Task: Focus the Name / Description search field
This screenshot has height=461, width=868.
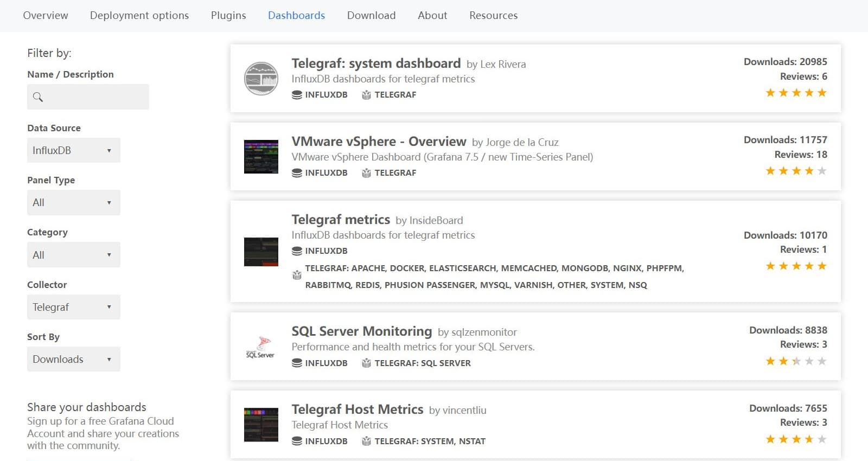Action: coord(95,97)
